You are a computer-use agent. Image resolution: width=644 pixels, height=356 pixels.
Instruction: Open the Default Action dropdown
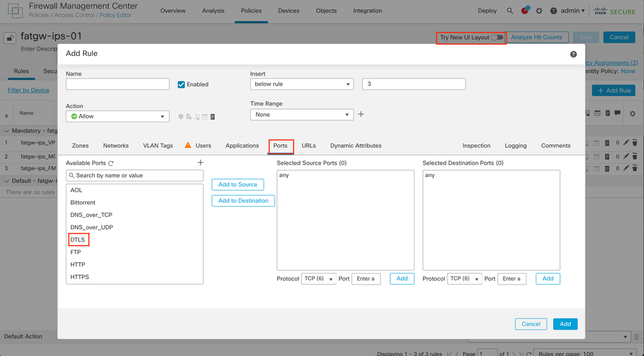(549, 337)
